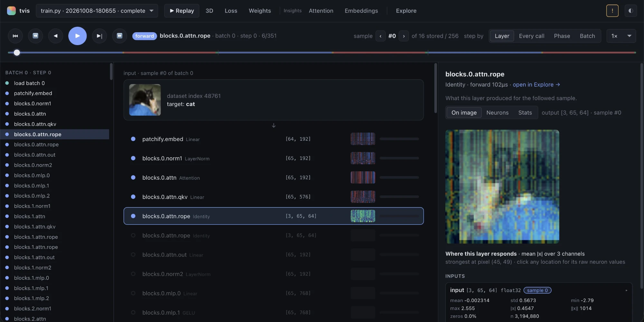Click the timeline scrubber handle
The height and width of the screenshot is (322, 644).
(x=17, y=52)
